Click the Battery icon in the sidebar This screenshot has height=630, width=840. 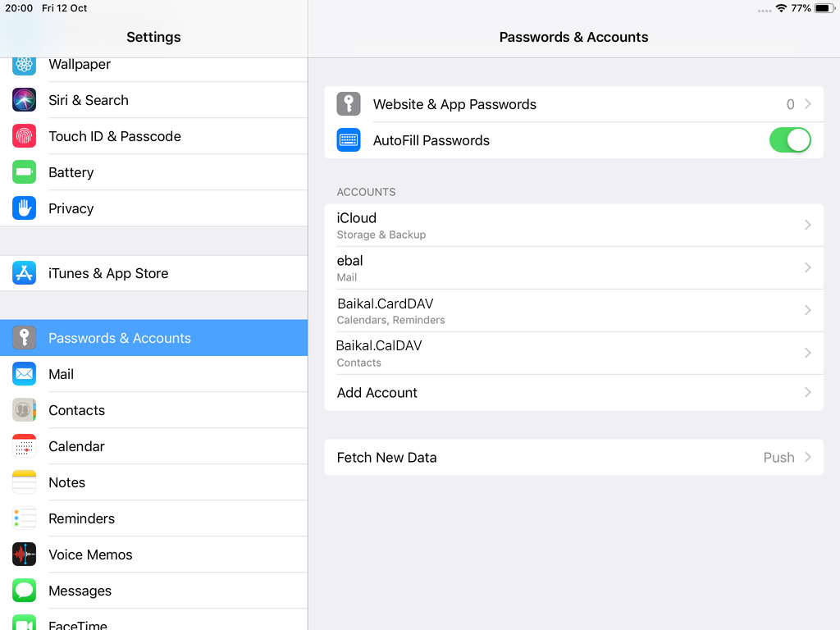point(24,172)
